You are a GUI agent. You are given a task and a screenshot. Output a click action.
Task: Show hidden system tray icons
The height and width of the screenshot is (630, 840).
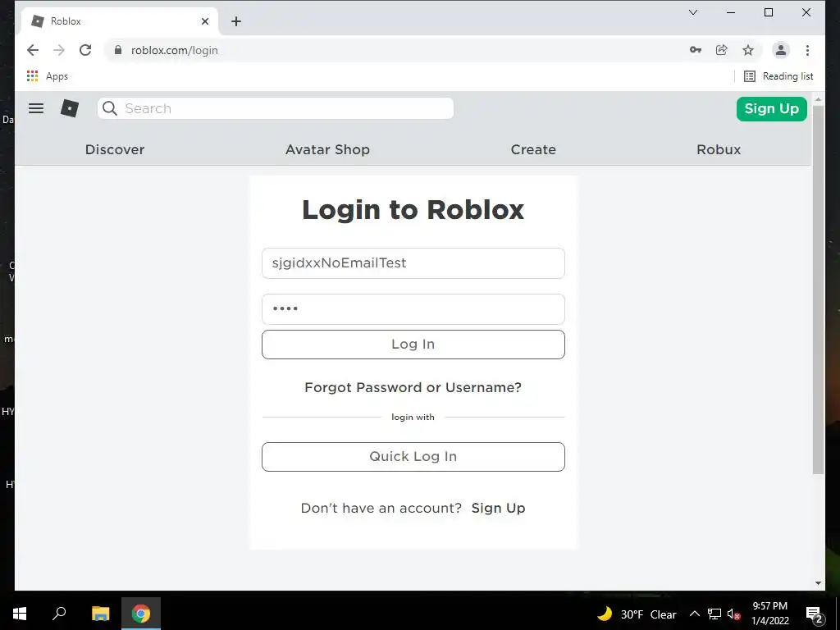694,614
